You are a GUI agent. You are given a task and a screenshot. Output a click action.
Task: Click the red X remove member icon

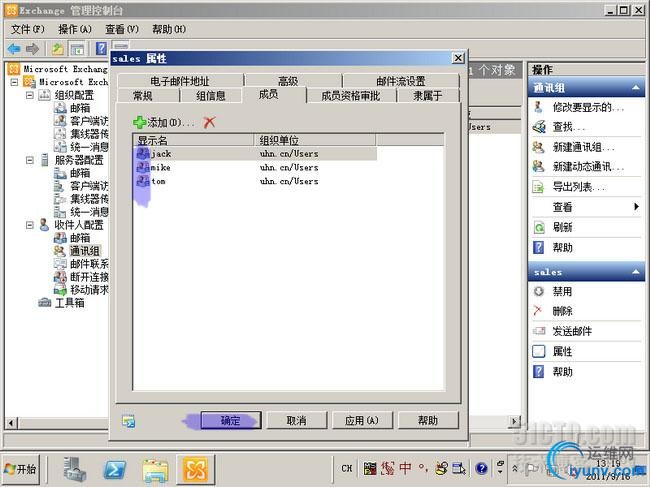[x=209, y=122]
